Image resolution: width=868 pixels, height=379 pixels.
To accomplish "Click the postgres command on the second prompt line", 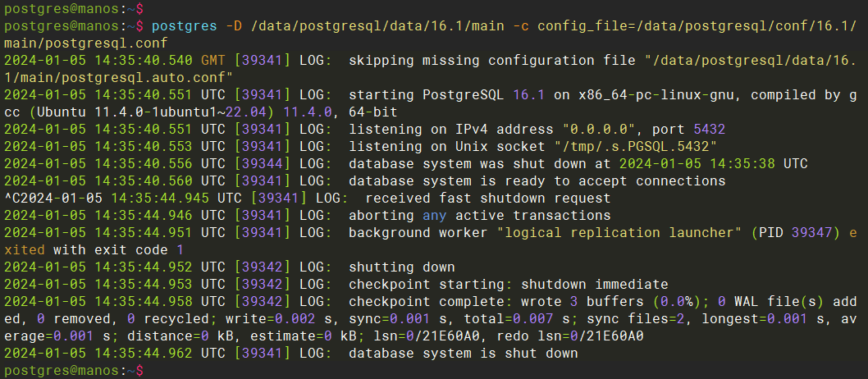I will click(x=184, y=26).
